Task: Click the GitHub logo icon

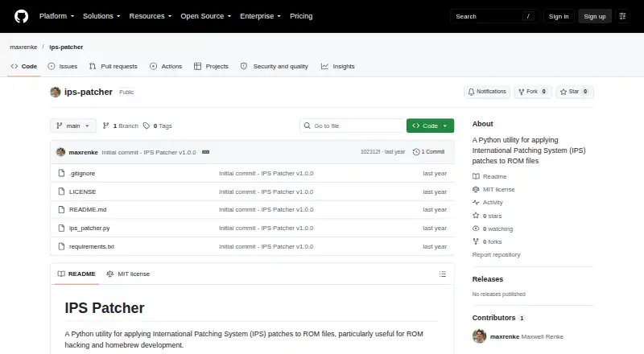Action: tap(22, 16)
